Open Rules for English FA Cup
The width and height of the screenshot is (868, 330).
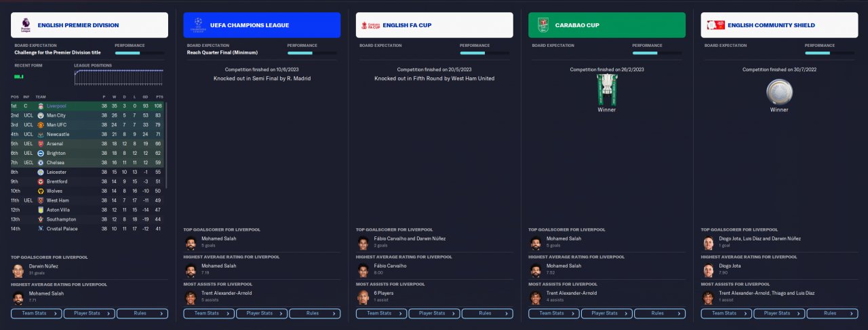[488, 313]
